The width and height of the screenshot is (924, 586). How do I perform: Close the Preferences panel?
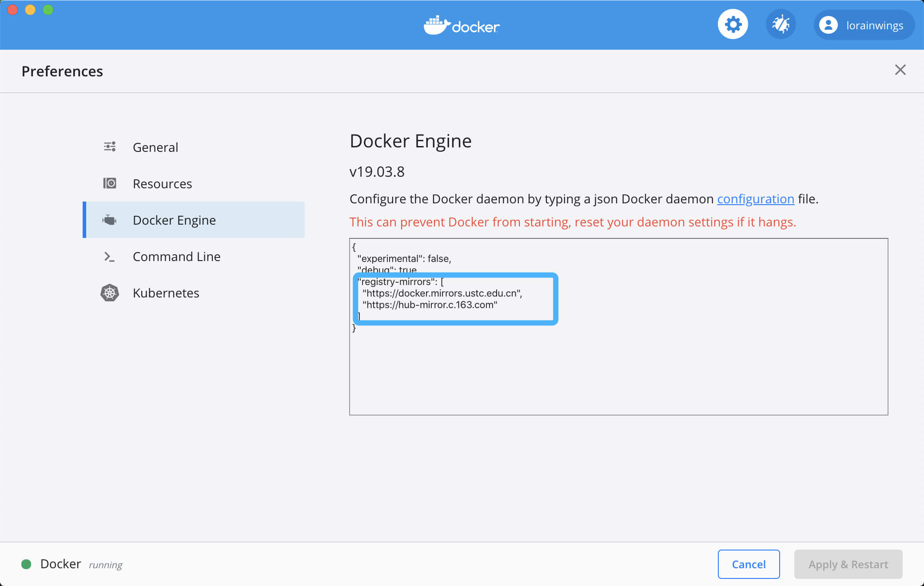tap(900, 70)
